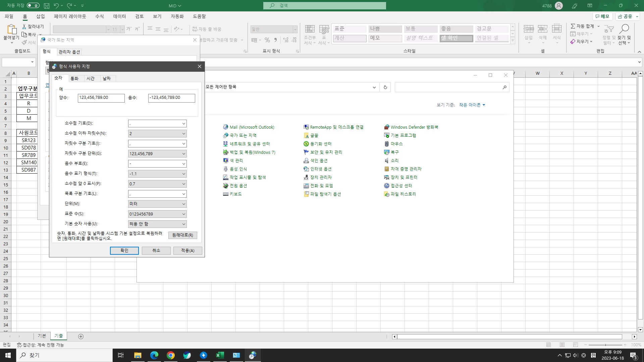Open Find & Select magnifier icon
The height and width of the screenshot is (362, 644).
[x=624, y=29]
